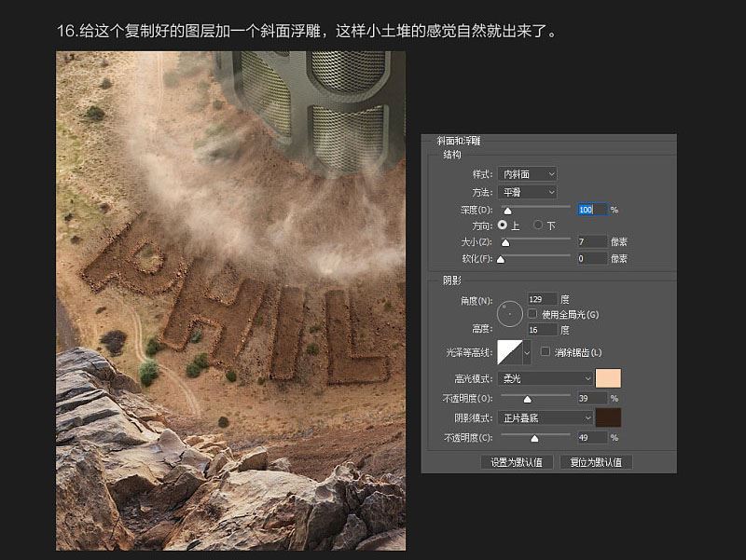
Task: Click the 大小 (Size) slider handle
Action: tap(507, 241)
